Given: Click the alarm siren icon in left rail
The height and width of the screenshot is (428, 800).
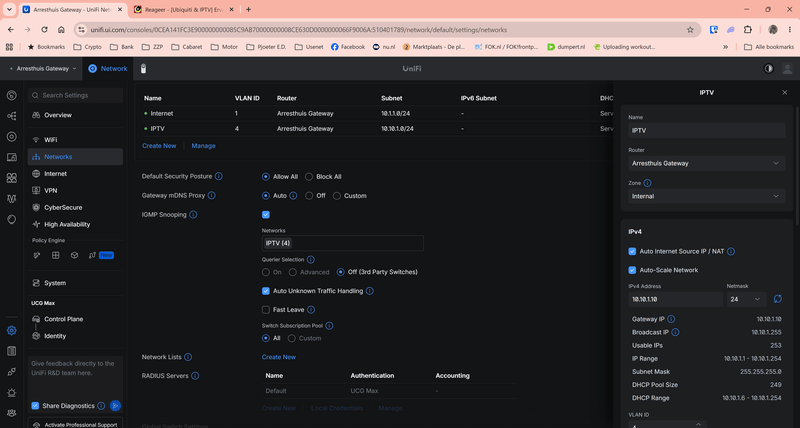Looking at the screenshot, I should pyautogui.click(x=11, y=392).
